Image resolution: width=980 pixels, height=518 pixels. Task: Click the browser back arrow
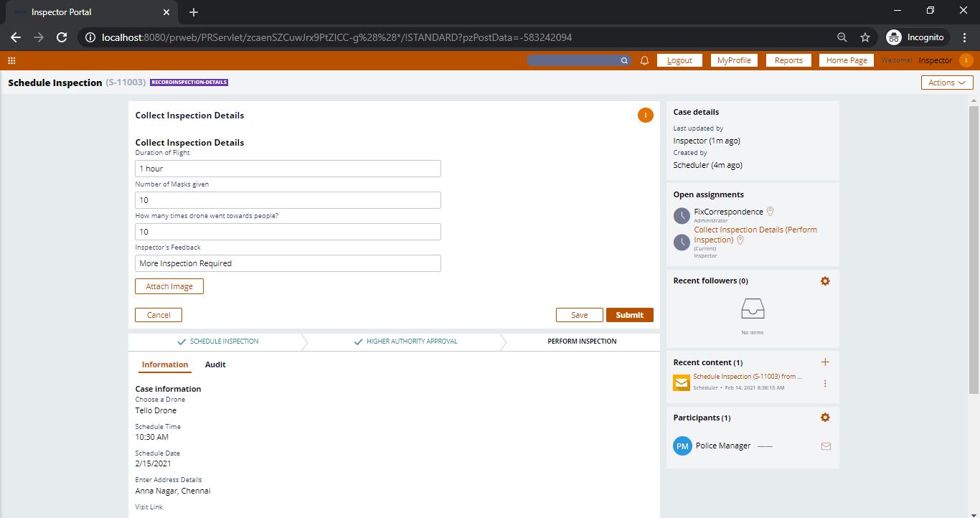coord(16,37)
